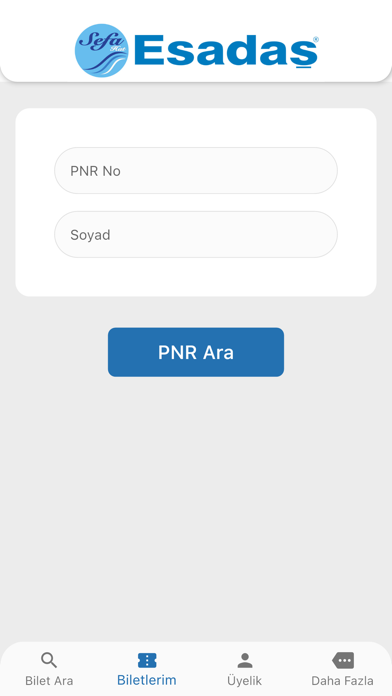The width and height of the screenshot is (392, 696).
Task: Go to the Üyelik tab label
Action: (245, 680)
